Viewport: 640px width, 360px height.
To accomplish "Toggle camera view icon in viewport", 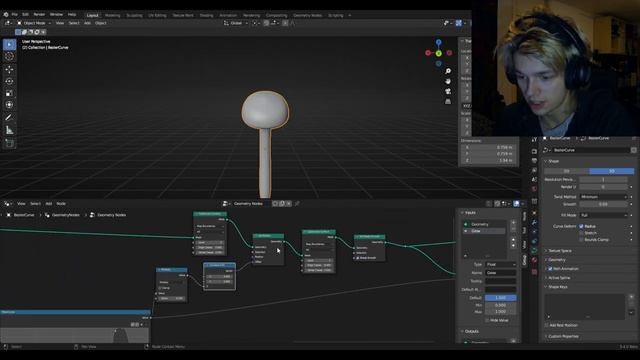I will pos(448,91).
